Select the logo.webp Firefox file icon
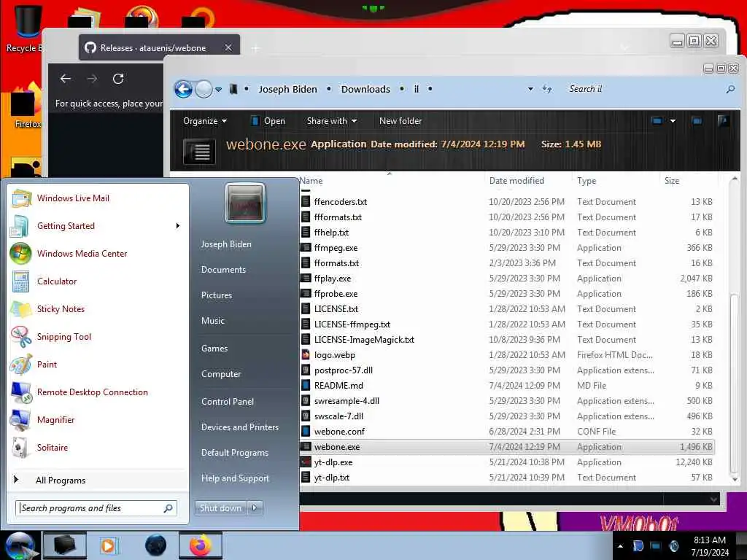The height and width of the screenshot is (560, 747). pos(306,355)
